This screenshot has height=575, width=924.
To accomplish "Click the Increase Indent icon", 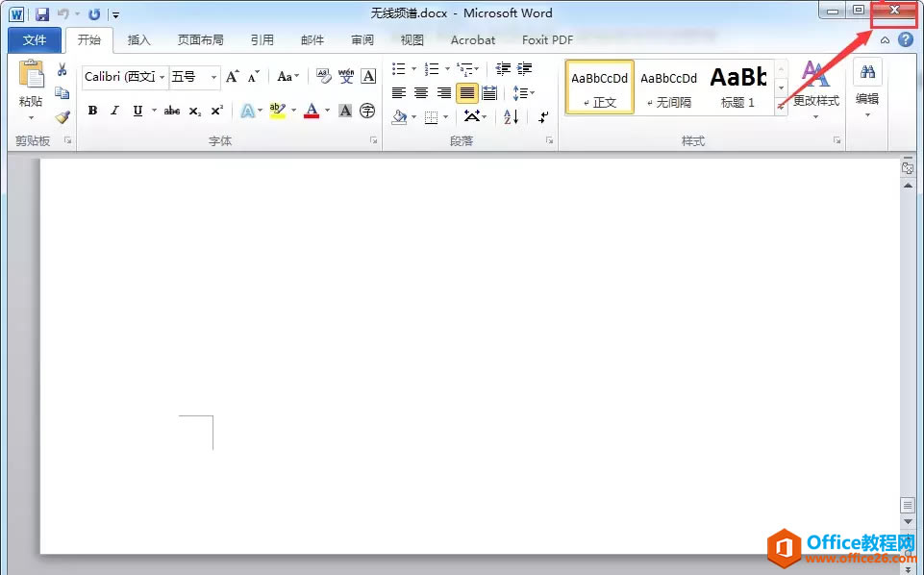I will [524, 69].
